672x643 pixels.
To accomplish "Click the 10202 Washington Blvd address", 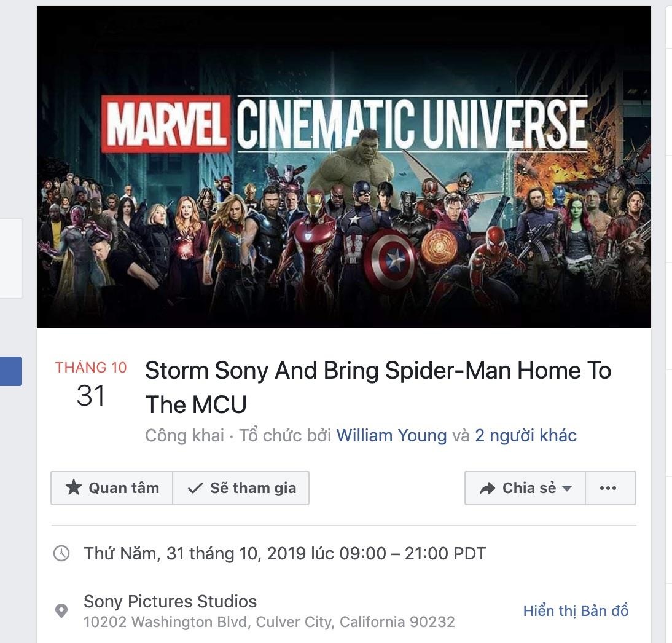I will pyautogui.click(x=269, y=622).
